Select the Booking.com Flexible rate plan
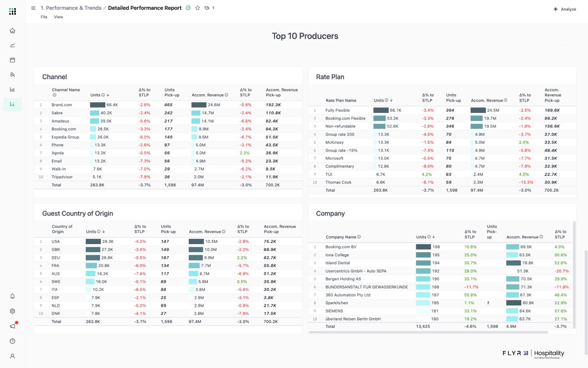The image size is (588, 368). pyautogui.click(x=442, y=119)
